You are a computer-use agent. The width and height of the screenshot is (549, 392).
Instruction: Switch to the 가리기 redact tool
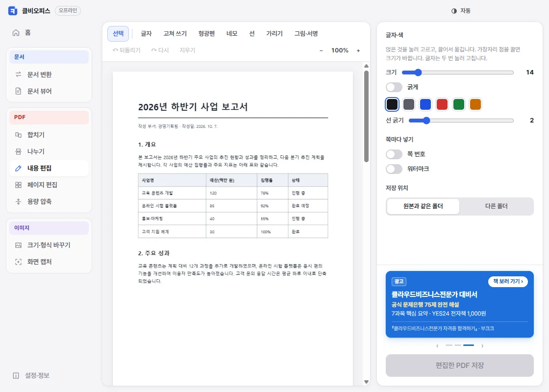coord(274,34)
